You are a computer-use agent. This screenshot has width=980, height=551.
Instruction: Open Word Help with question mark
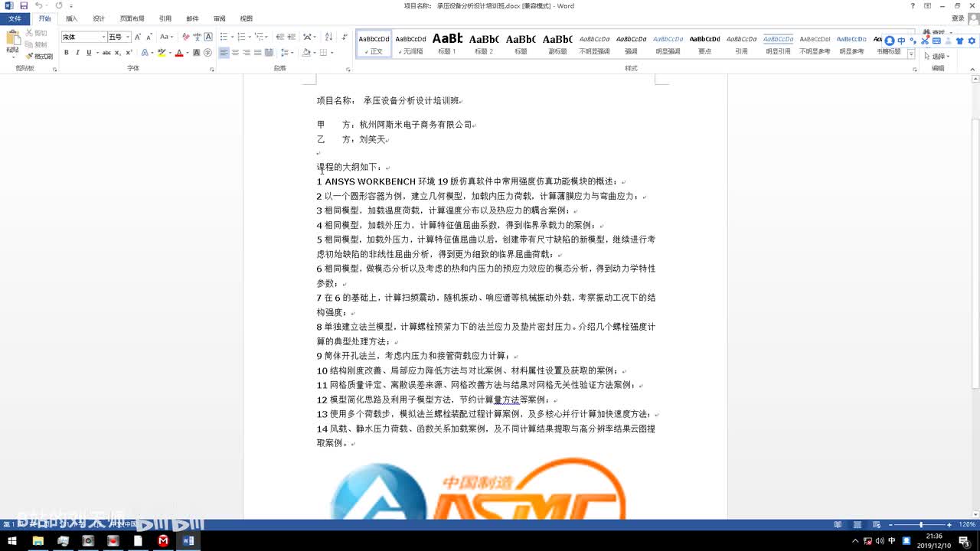click(912, 5)
